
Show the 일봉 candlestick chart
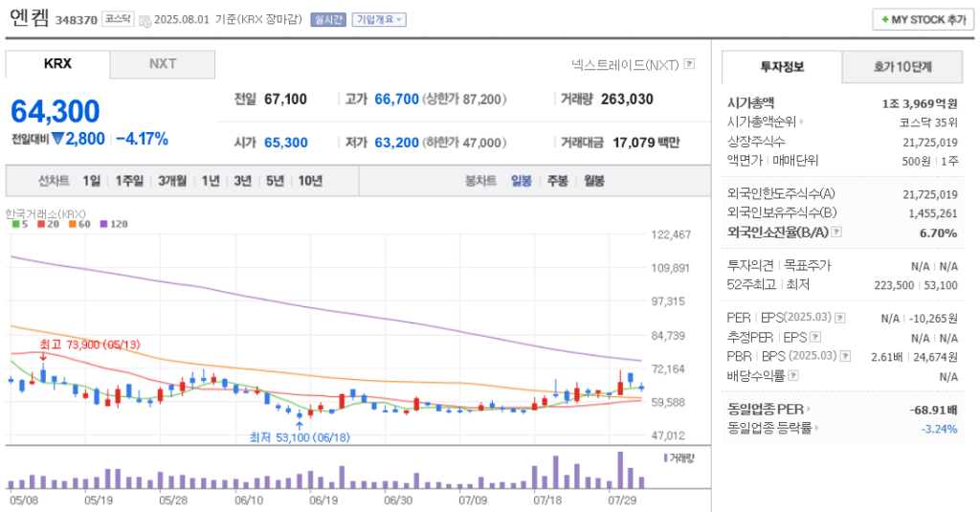click(x=522, y=181)
